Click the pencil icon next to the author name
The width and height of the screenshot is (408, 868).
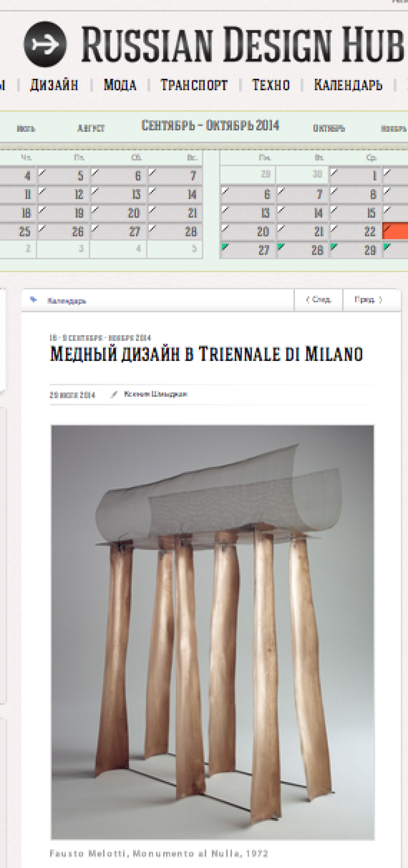pos(114,394)
